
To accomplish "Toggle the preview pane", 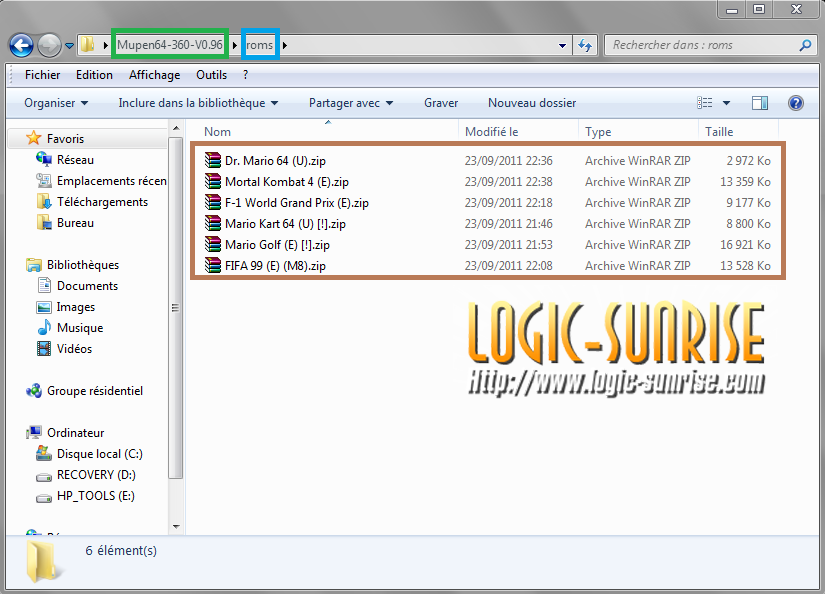I will tap(760, 103).
